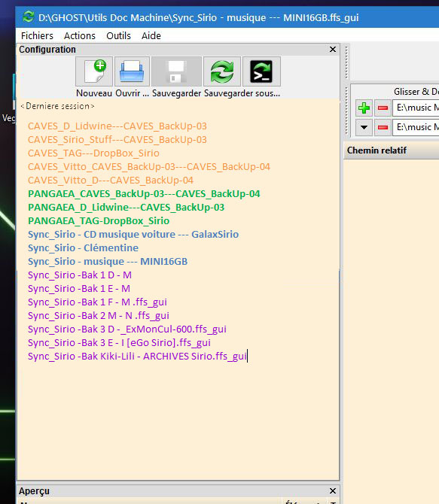This screenshot has width=439, height=504.
Task: Select PANGAEA_TAG-DropBox_Sirio config
Action: tap(99, 221)
